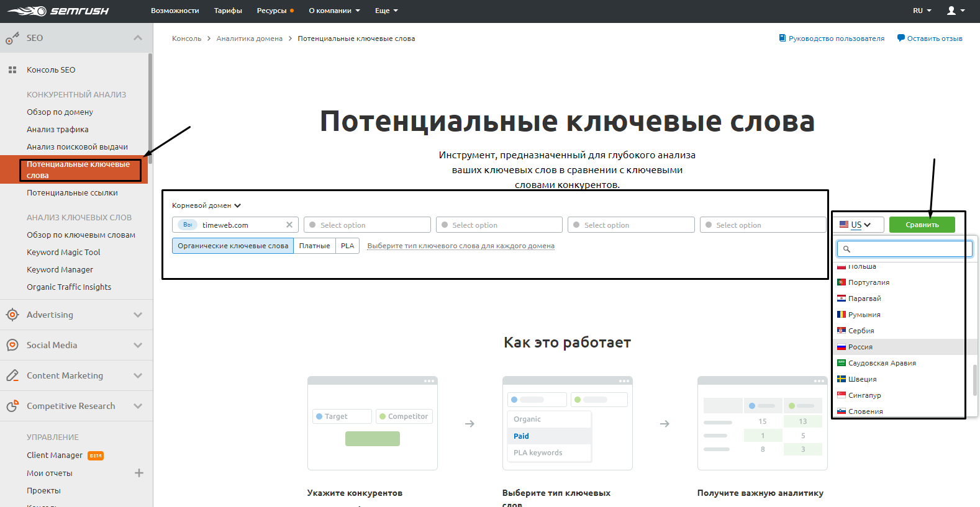Click the Semrush logo

(58, 11)
